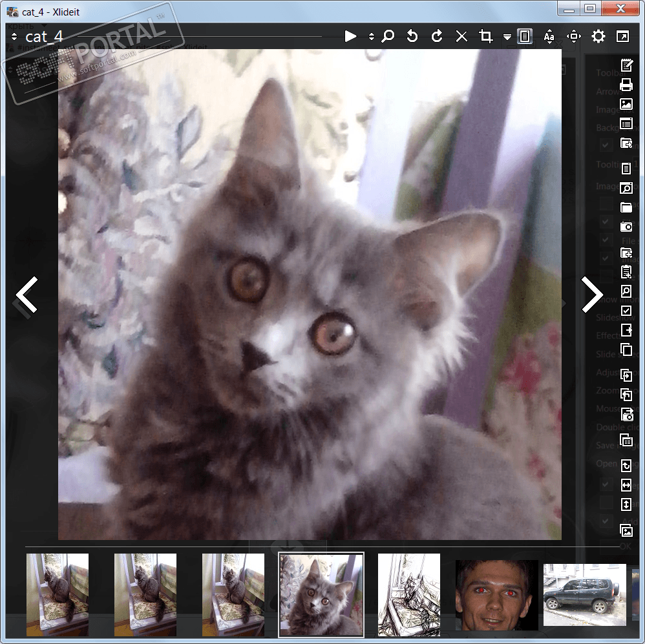Viewport: 645px width, 644px height.
Task: Click the list window icon in the sidebar
Action: 626,123
